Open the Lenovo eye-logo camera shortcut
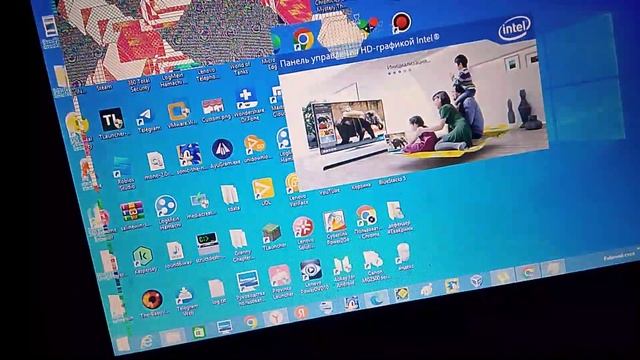The image size is (640, 360). tap(311, 270)
